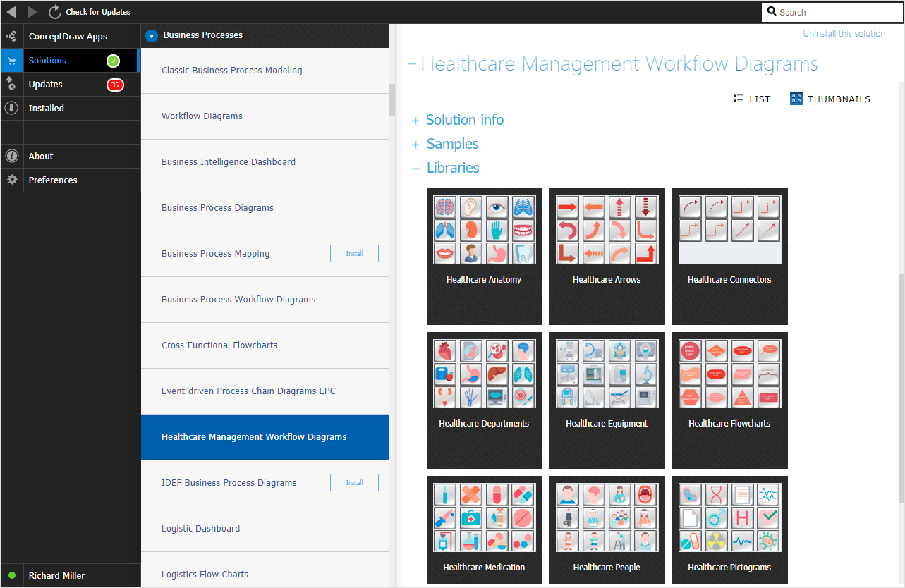
Task: Open Healthcare Arrows library
Action: tap(607, 257)
